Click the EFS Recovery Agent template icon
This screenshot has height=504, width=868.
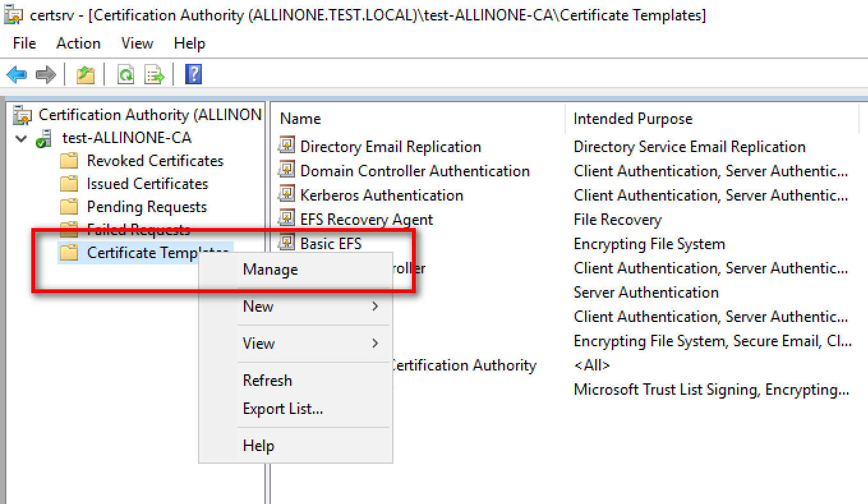286,220
